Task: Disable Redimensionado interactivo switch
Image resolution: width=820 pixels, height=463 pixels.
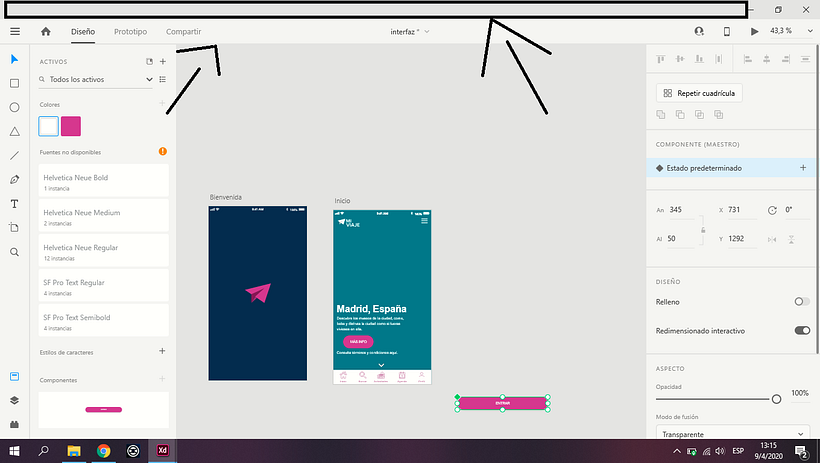Action: [802, 331]
